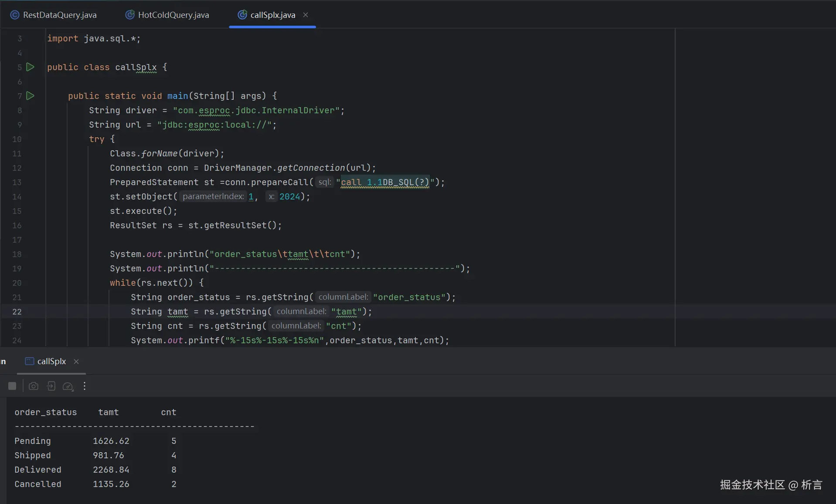
Task: Open the three-dot more options menu
Action: coord(85,386)
